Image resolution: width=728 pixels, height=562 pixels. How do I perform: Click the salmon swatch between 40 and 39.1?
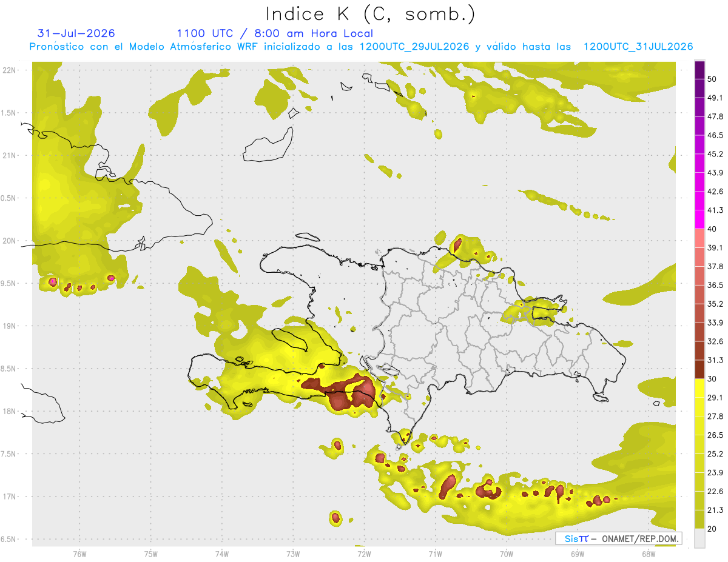pos(699,238)
